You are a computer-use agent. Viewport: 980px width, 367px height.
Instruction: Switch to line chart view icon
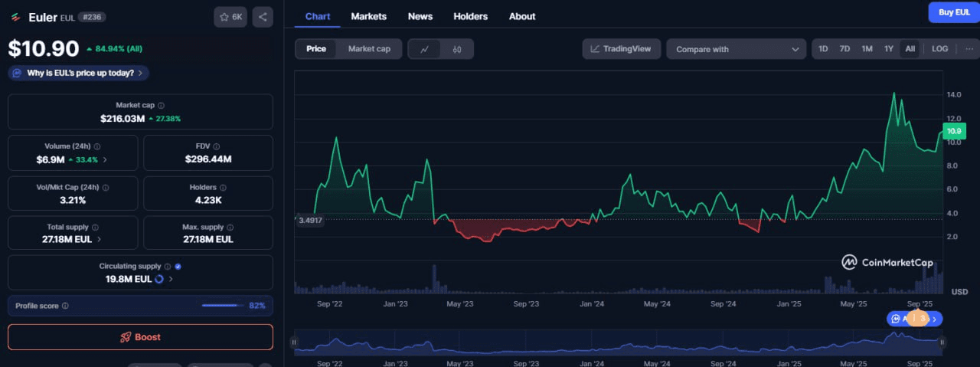[425, 49]
